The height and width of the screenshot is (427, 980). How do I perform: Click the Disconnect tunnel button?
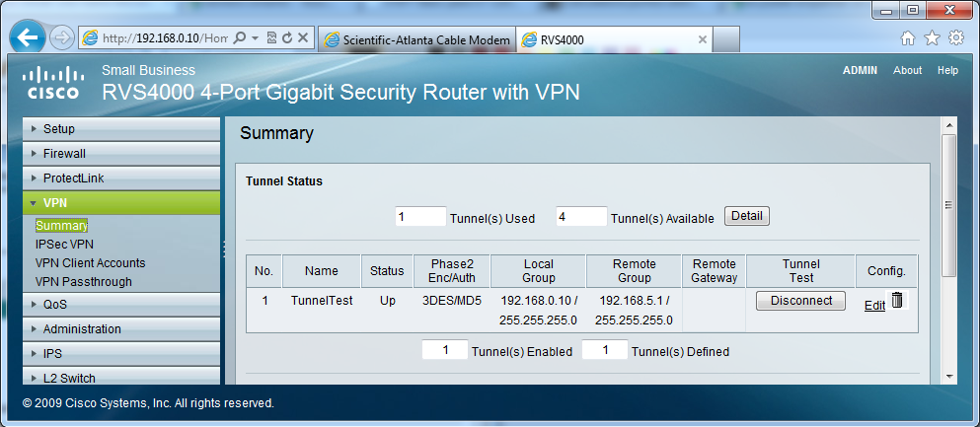point(800,300)
